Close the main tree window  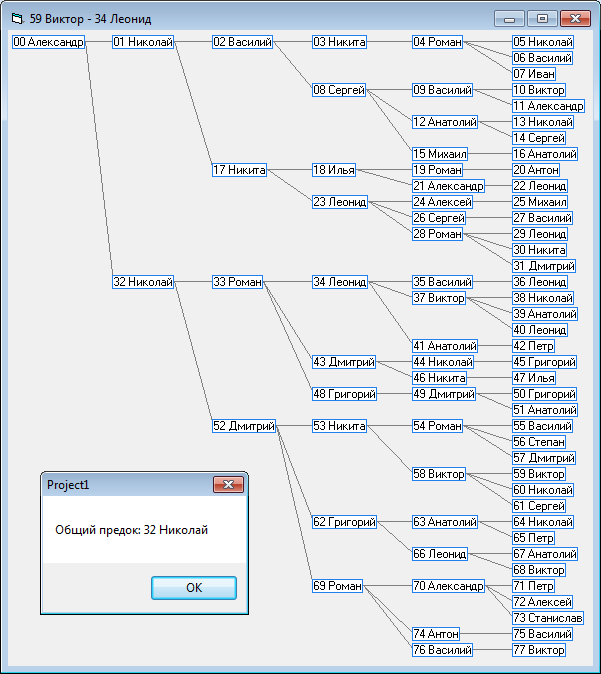pyautogui.click(x=576, y=19)
